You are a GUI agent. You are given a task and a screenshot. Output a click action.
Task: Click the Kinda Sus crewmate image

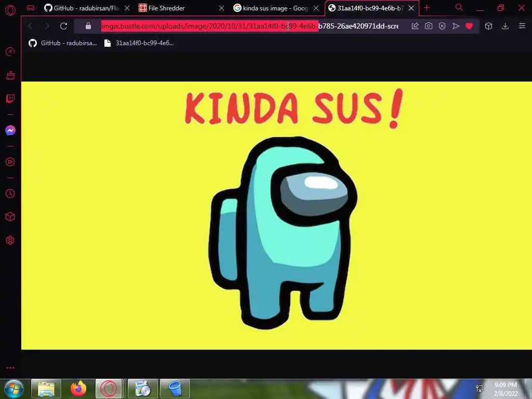coord(276,216)
